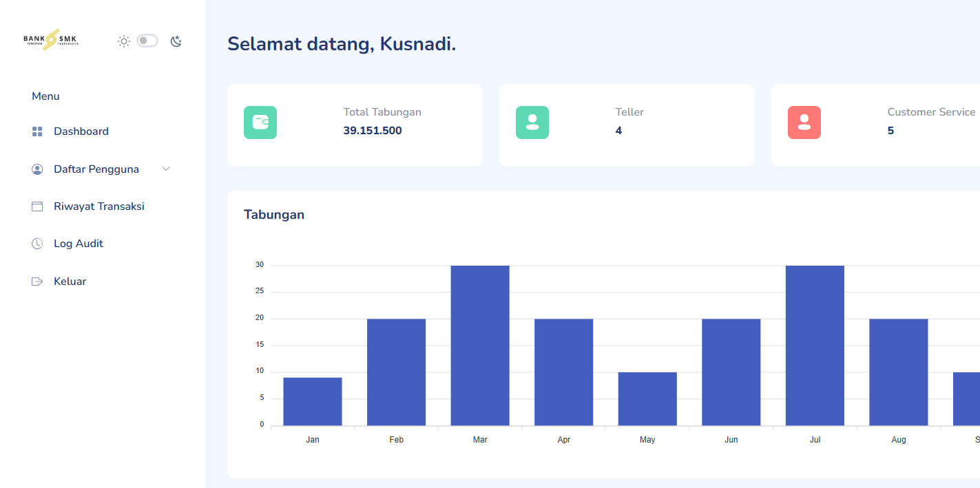Go to the Dashboard menu item
Viewport: 980px width, 488px height.
pos(81,131)
